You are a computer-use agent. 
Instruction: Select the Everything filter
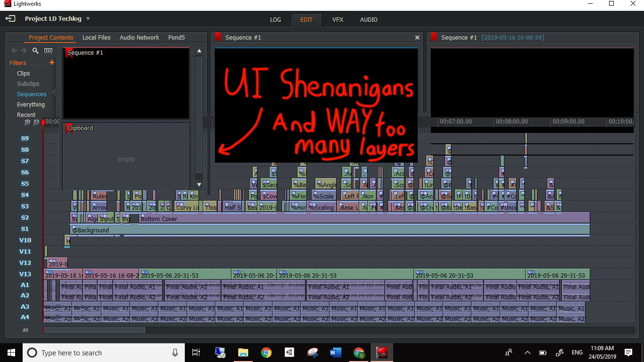click(31, 105)
